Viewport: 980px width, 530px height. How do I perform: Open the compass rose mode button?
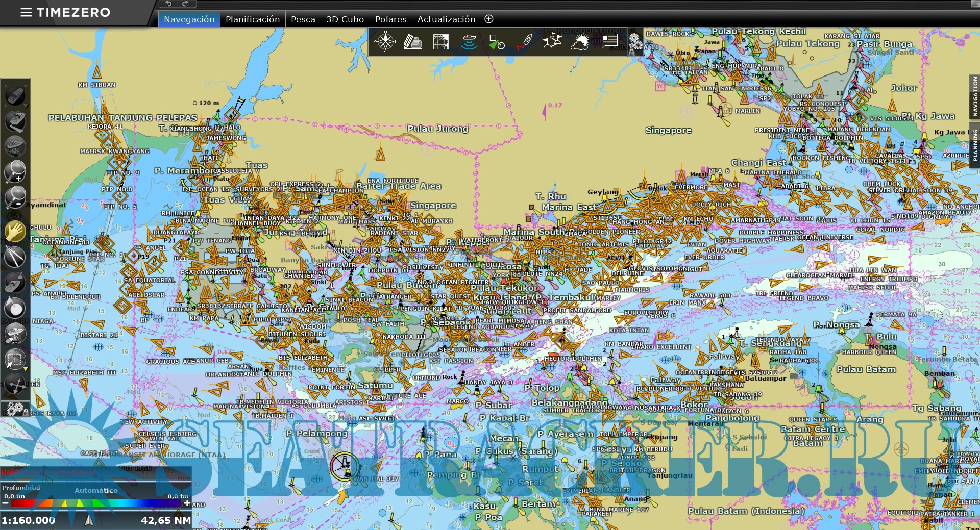(385, 42)
